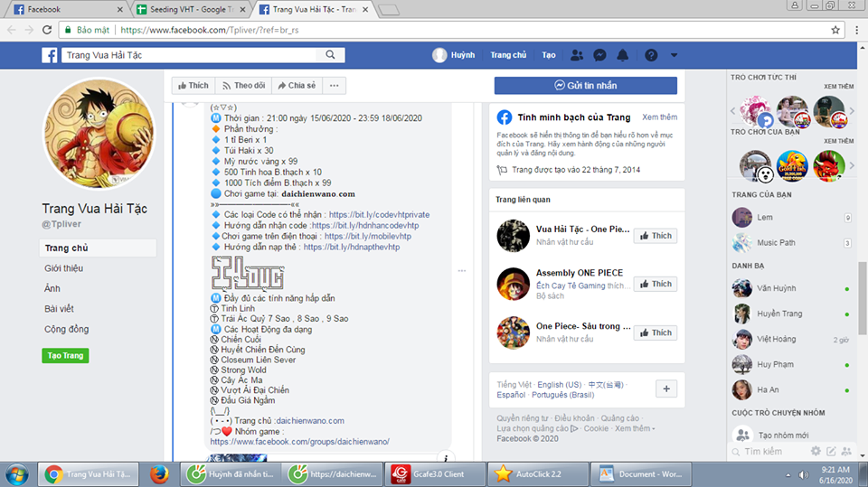Open the bit.ly/codevhtprivate link
This screenshot has height=487, width=868.
tap(379, 215)
